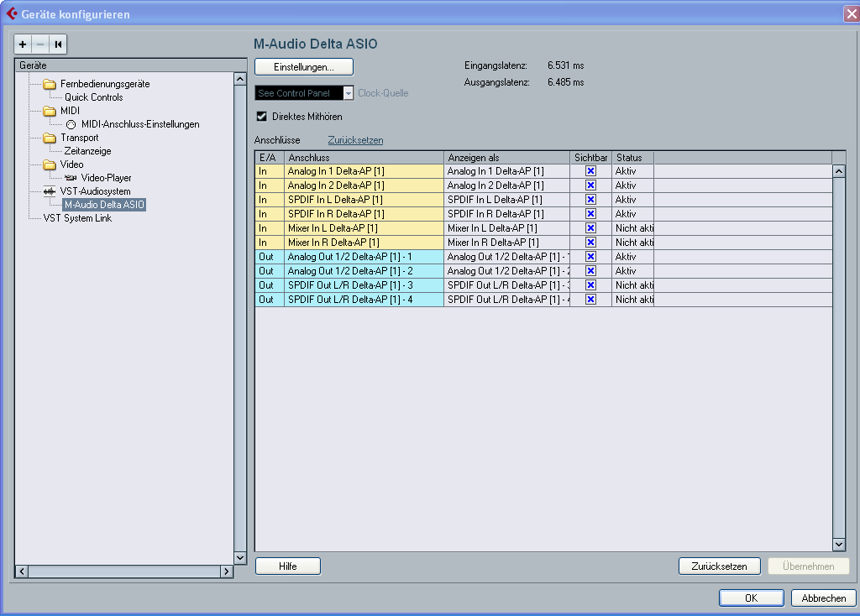Toggle visibility for SPDIF Out L/R - 3
The image size is (860, 616).
click(590, 285)
